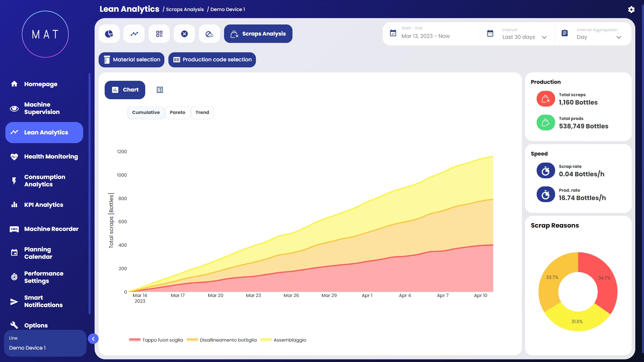
Task: Switch to the table view icon
Action: point(160,90)
